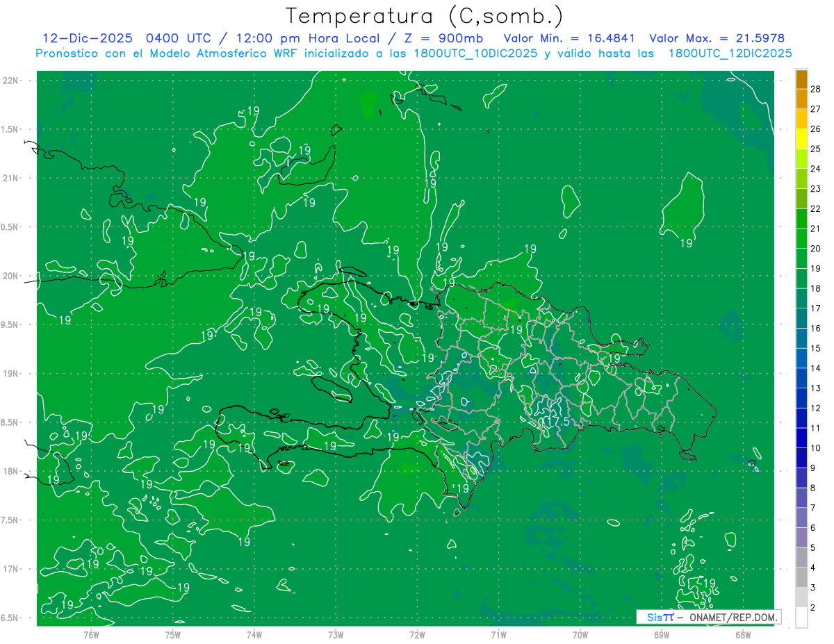Click colorbar value label '21'
Screen dimensions: 834x644
pyautogui.click(x=816, y=229)
